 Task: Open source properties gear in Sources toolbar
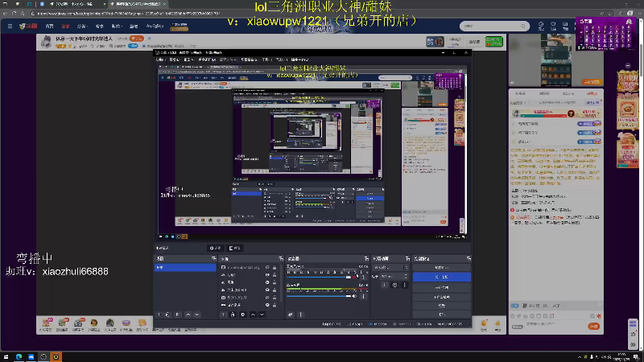(243, 315)
